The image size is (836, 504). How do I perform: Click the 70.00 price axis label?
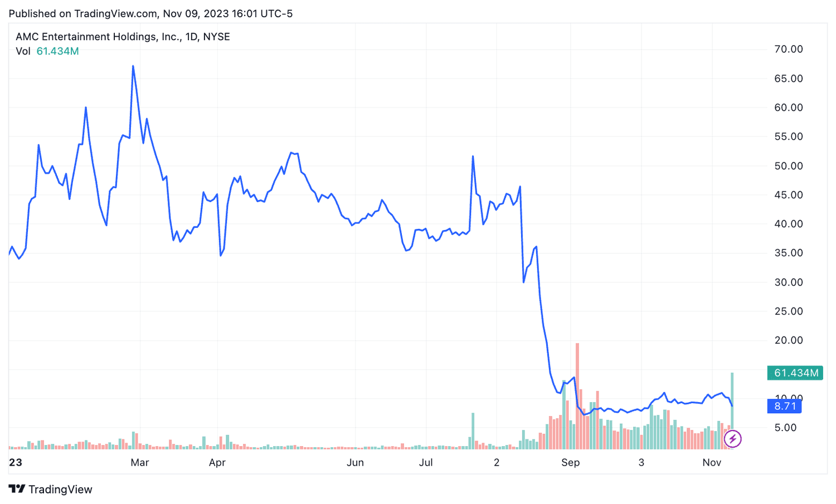click(x=789, y=49)
